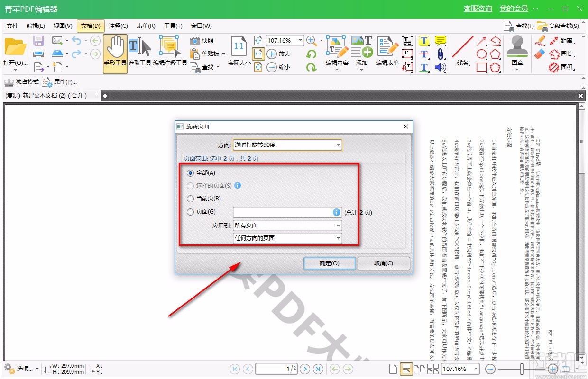588x379 pixels.
Task: Click the Distance measurement tool (距离)
Action: point(561,41)
